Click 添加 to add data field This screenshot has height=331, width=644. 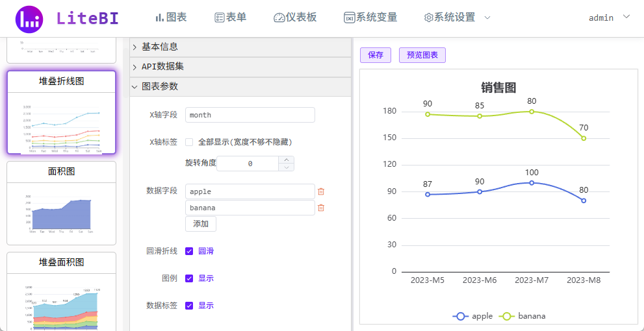pos(201,224)
